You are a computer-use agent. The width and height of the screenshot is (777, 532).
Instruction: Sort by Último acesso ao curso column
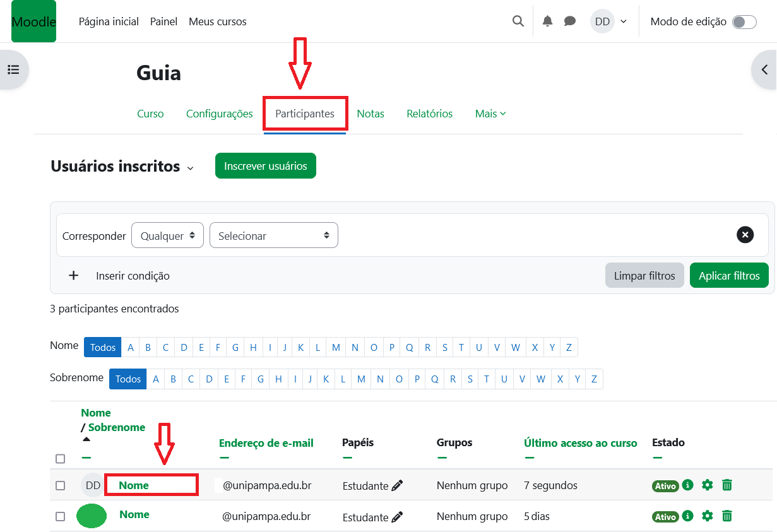point(580,443)
